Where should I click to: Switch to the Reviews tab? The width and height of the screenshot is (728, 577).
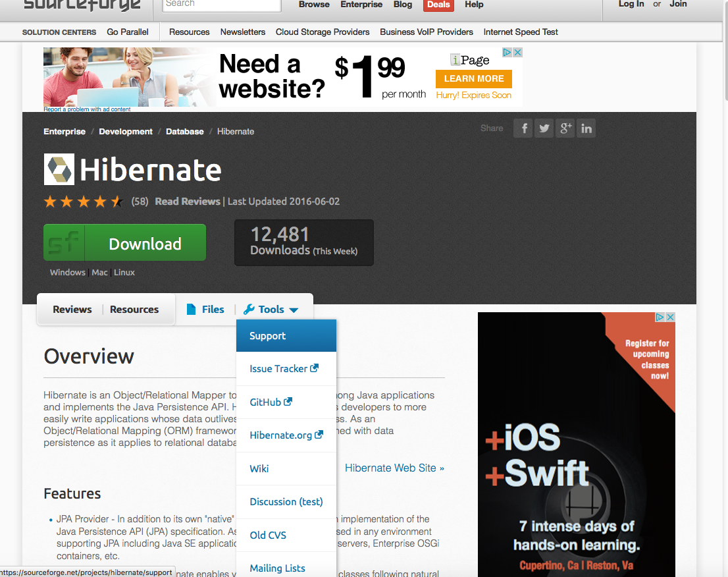72,309
